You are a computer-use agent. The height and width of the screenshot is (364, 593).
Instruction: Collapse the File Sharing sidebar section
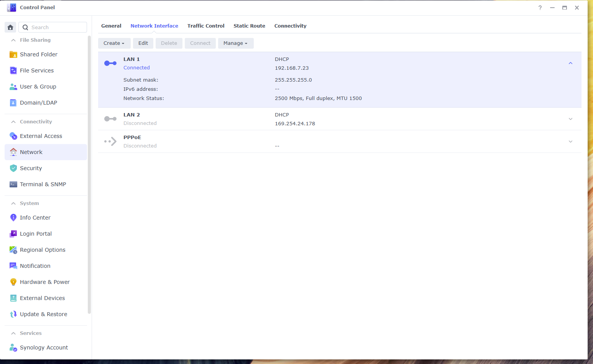click(13, 40)
